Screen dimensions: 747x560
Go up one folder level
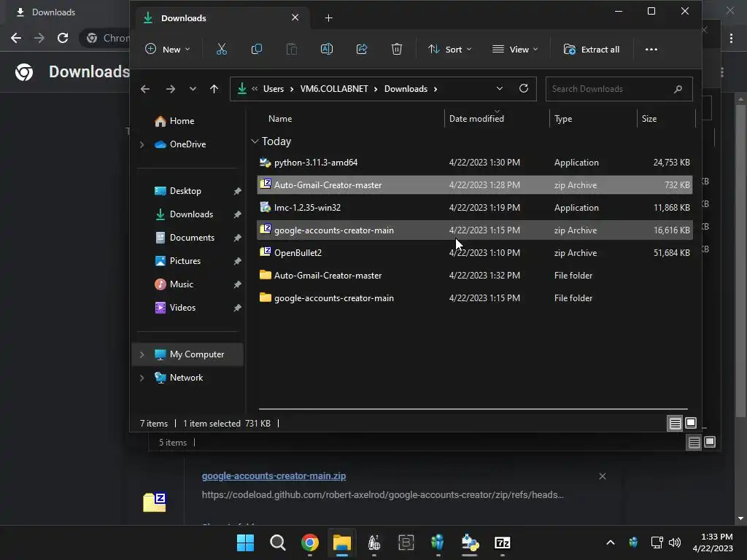click(x=214, y=89)
